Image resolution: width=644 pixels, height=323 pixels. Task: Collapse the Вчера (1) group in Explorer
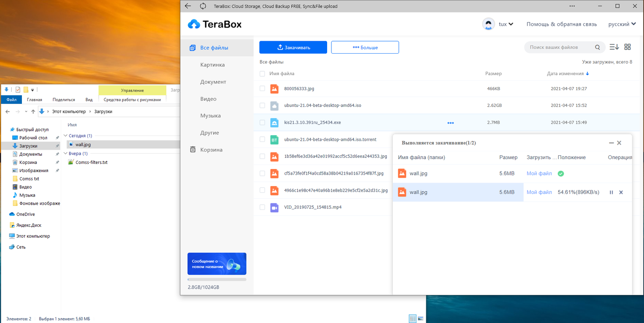66,154
